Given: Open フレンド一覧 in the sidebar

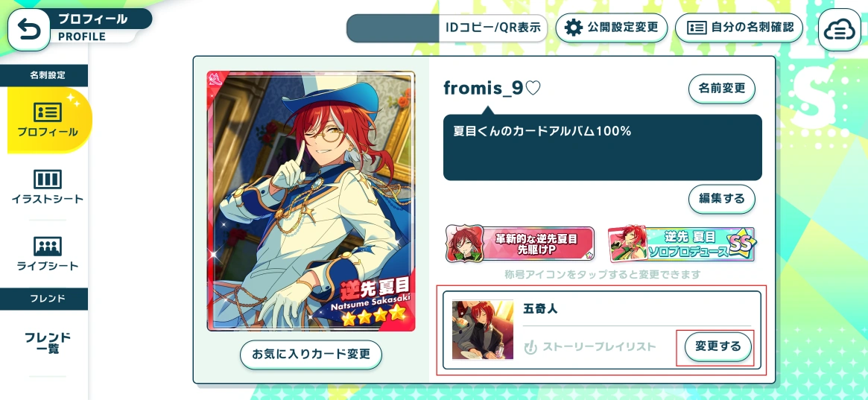Looking at the screenshot, I should (x=48, y=343).
